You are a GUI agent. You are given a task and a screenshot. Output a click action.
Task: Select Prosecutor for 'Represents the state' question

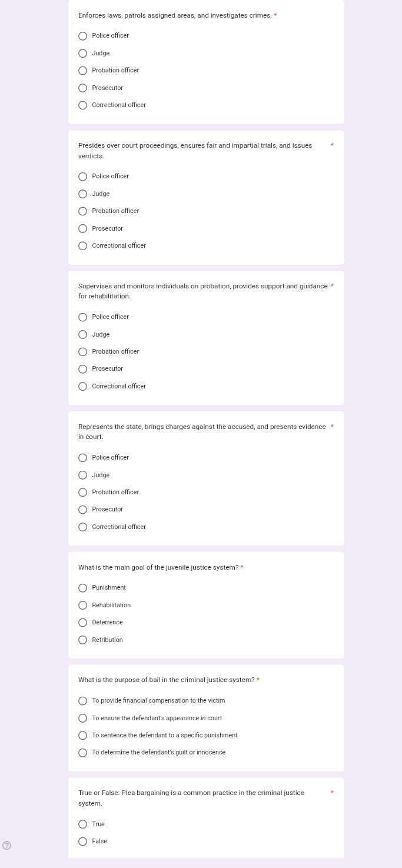pyautogui.click(x=83, y=510)
